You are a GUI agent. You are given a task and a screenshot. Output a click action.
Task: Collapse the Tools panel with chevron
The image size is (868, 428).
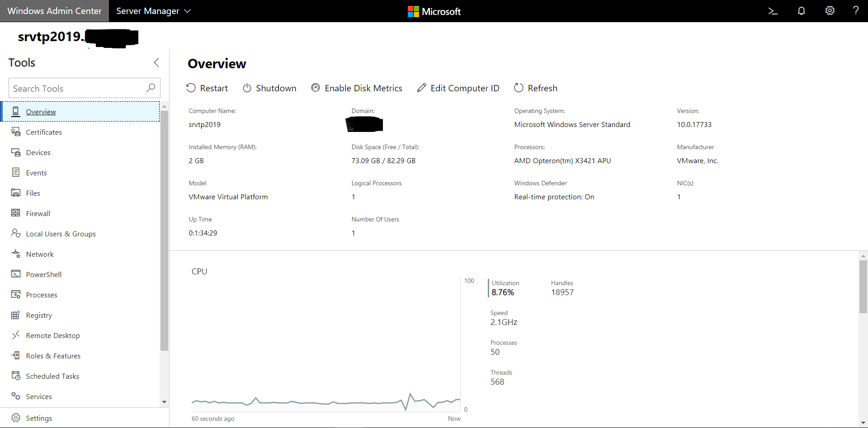click(156, 62)
